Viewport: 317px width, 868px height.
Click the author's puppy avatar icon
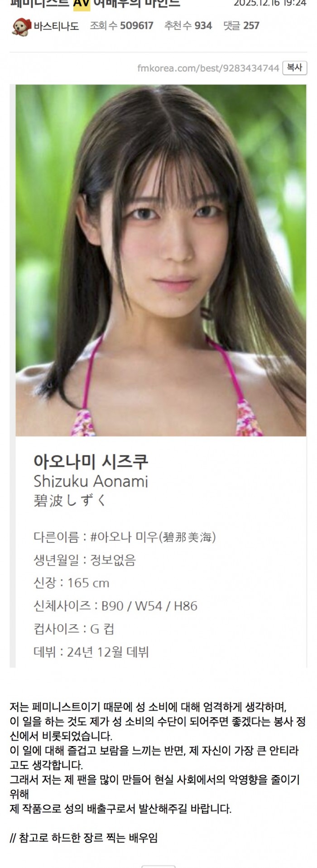[x=21, y=27]
